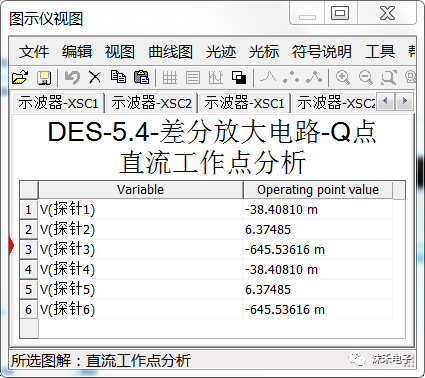Click the 直流工作点分析 subtitle heading
Screen dimensions: 425x378
[x=212, y=163]
